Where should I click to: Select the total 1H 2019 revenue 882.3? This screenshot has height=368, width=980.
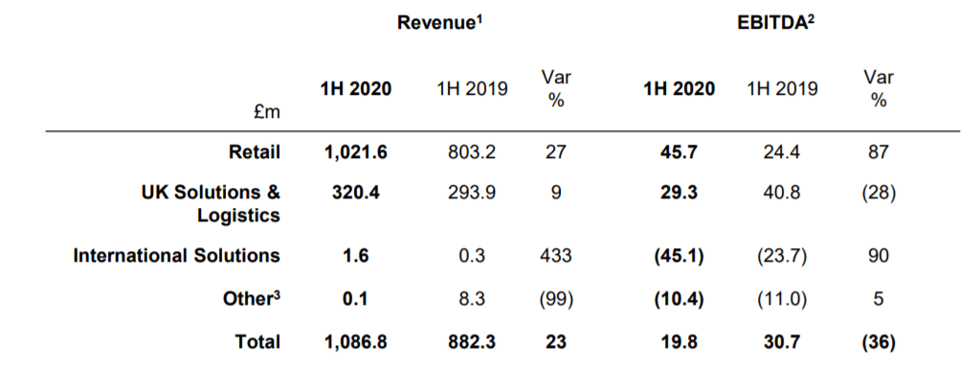pos(472,342)
